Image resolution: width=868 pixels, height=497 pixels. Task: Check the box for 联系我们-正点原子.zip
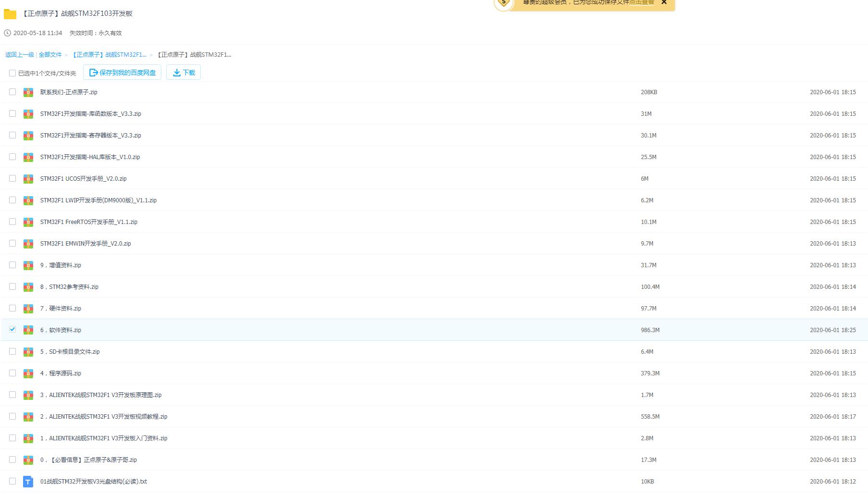coord(12,92)
